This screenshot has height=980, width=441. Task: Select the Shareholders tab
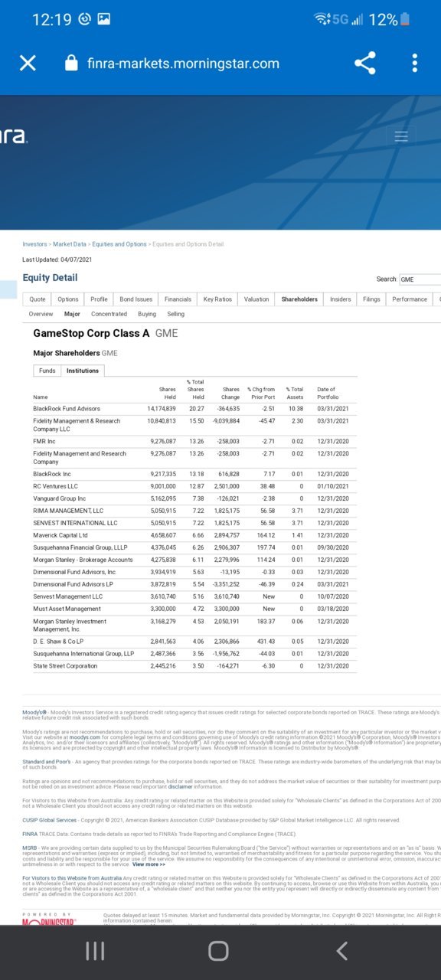click(299, 299)
